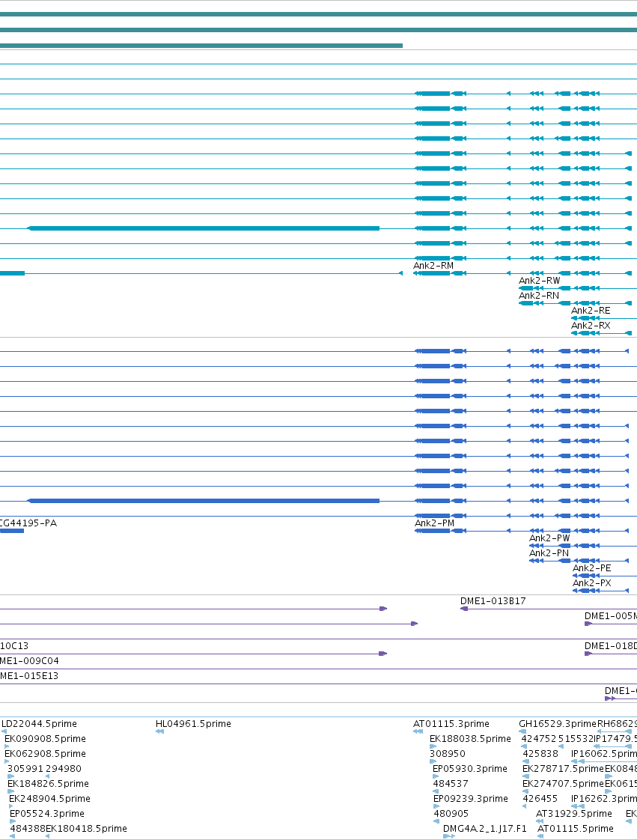
Task: Click feature label 480905
Action: click(451, 814)
